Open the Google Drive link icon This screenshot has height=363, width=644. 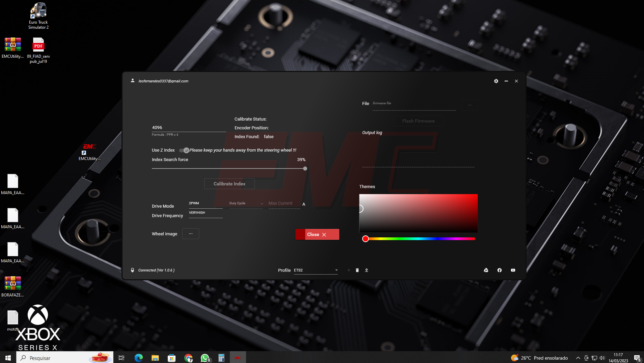(x=486, y=270)
